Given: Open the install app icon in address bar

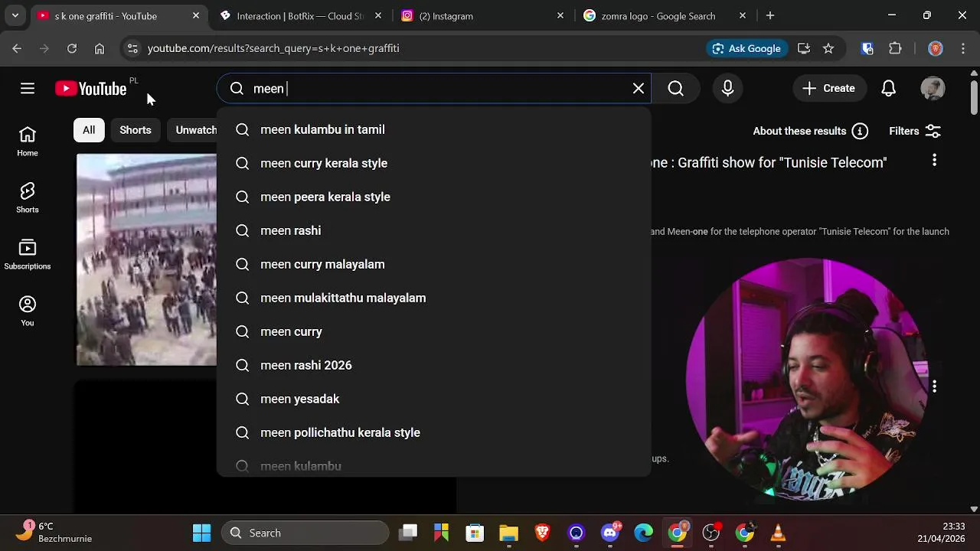Looking at the screenshot, I should point(804,48).
